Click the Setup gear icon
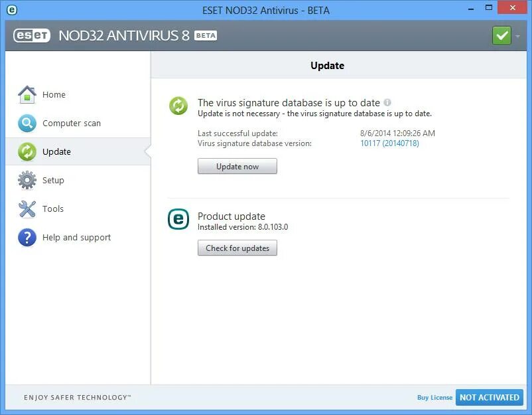This screenshot has width=532, height=415. 27,180
